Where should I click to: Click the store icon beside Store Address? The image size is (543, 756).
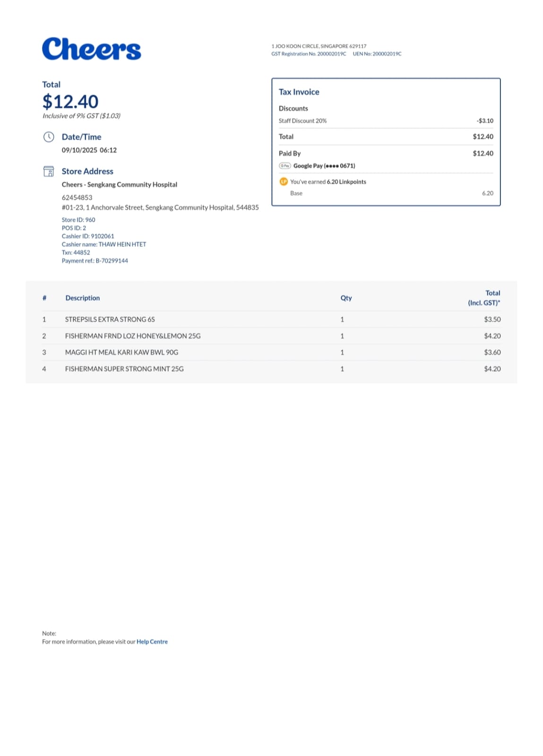(49, 171)
